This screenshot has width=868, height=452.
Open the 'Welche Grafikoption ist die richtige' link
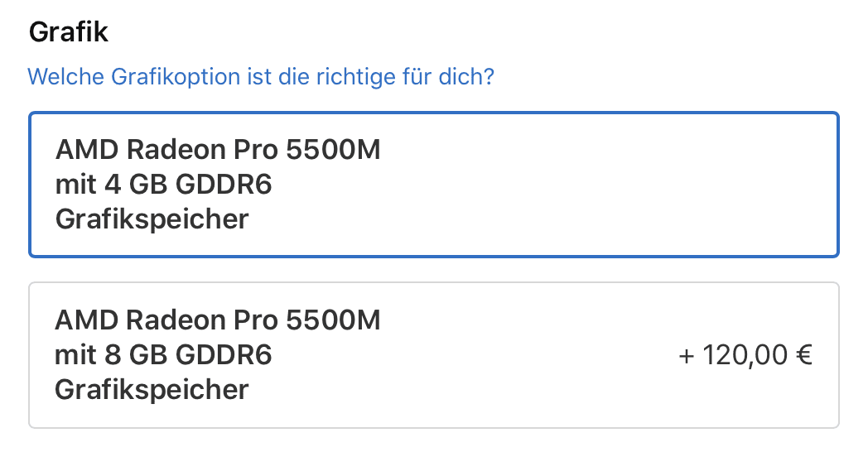click(261, 78)
